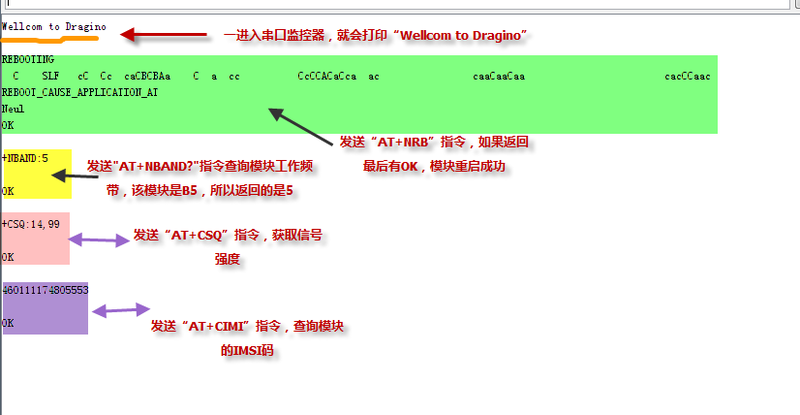Click the '+CSQ:14,99' response line
This screenshot has height=415, width=800.
(x=31, y=224)
